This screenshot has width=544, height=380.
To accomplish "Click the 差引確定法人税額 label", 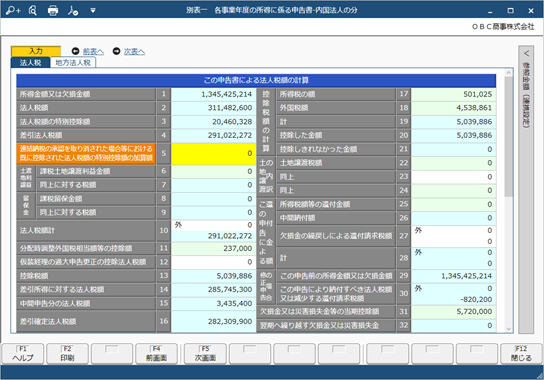I will pyautogui.click(x=86, y=321).
